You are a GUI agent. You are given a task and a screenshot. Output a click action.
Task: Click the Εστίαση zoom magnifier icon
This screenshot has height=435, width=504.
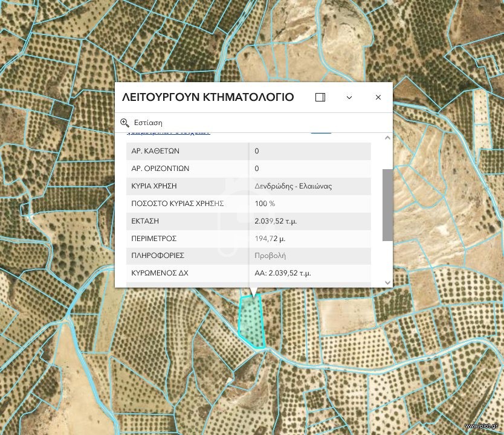pos(124,123)
